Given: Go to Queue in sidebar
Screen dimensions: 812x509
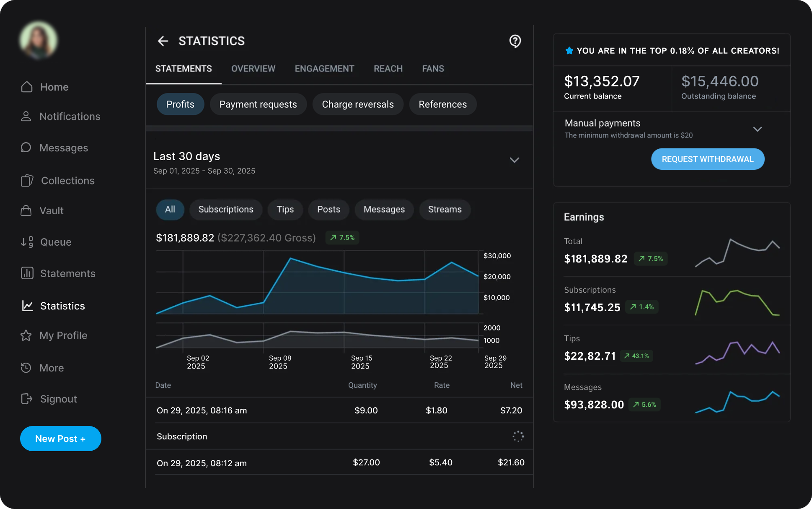Looking at the screenshot, I should tap(55, 242).
